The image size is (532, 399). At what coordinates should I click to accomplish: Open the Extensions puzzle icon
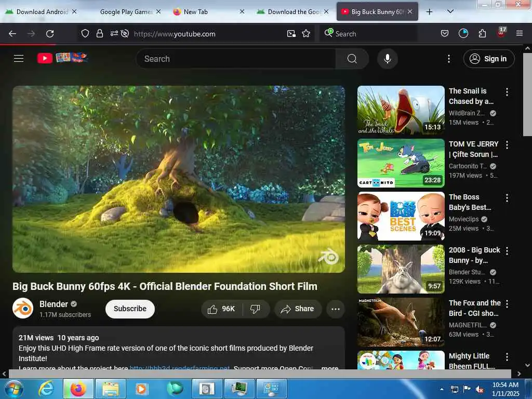point(482,33)
